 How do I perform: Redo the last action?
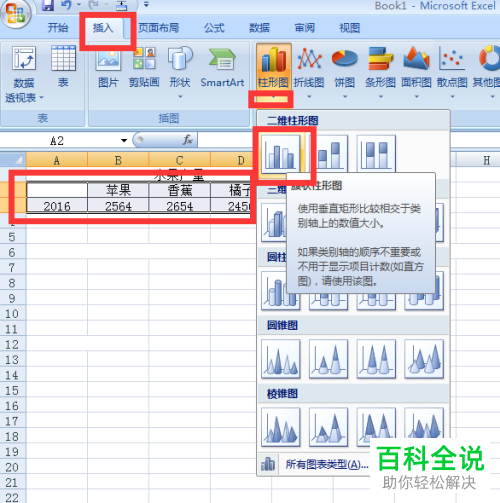94,5
